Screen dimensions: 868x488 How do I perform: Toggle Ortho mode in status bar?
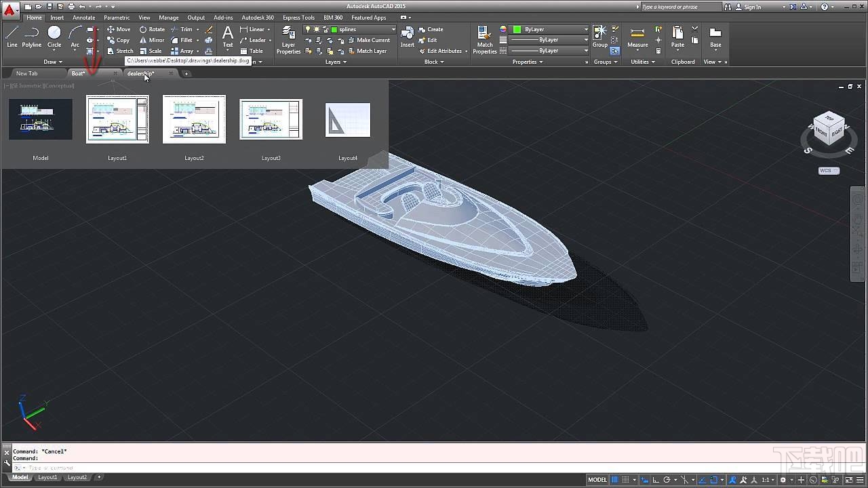pos(656,479)
